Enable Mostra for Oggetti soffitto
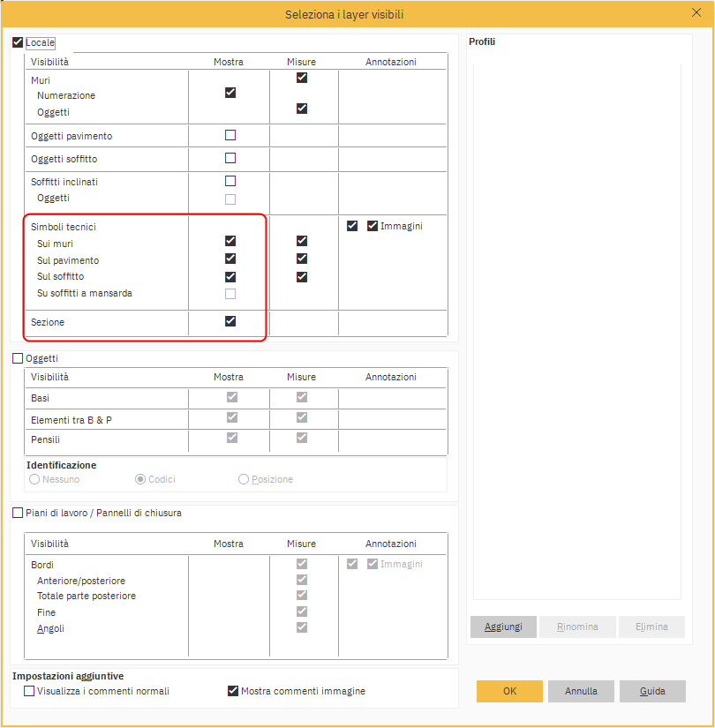The height and width of the screenshot is (728, 715). (x=230, y=159)
